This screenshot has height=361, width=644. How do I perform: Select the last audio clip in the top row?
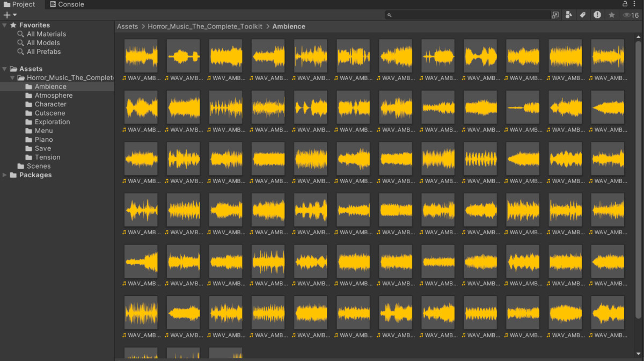pos(608,56)
